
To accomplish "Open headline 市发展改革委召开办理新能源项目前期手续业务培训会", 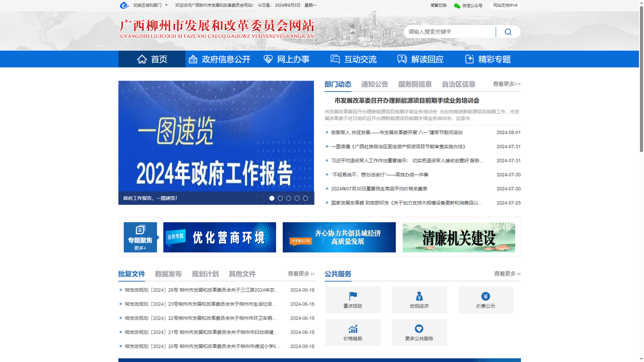I will click(x=407, y=101).
